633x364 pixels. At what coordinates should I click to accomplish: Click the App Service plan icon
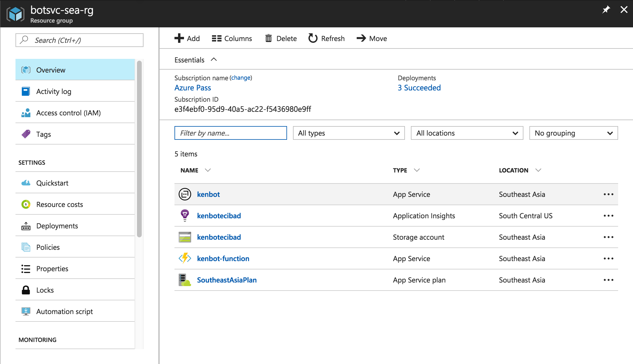(x=185, y=280)
